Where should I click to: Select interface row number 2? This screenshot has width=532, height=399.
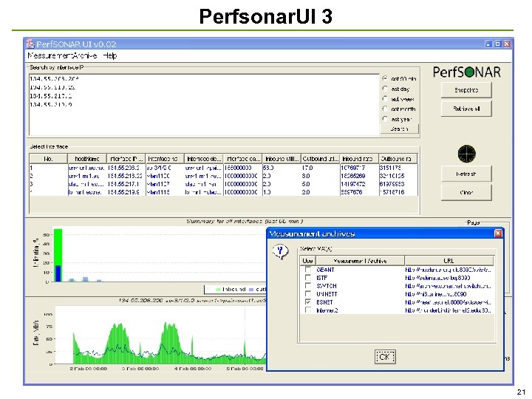tap(223, 176)
